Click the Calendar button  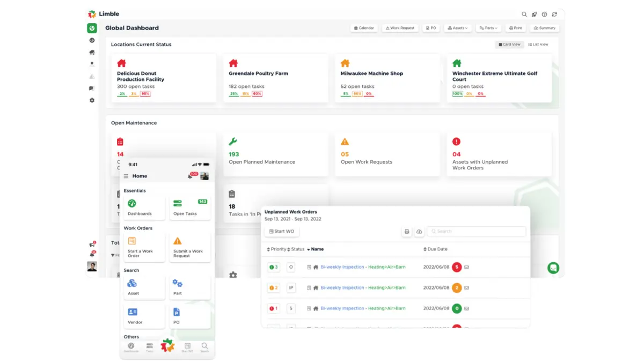[x=364, y=28]
